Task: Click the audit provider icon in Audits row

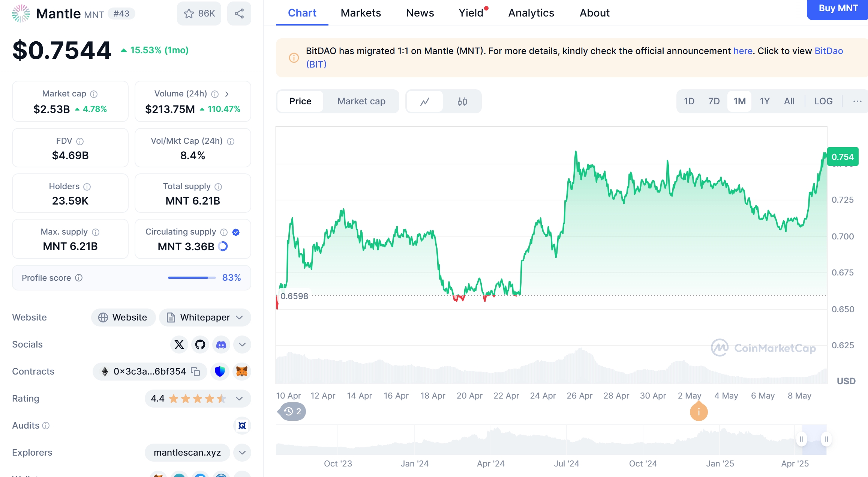Action: pyautogui.click(x=242, y=426)
